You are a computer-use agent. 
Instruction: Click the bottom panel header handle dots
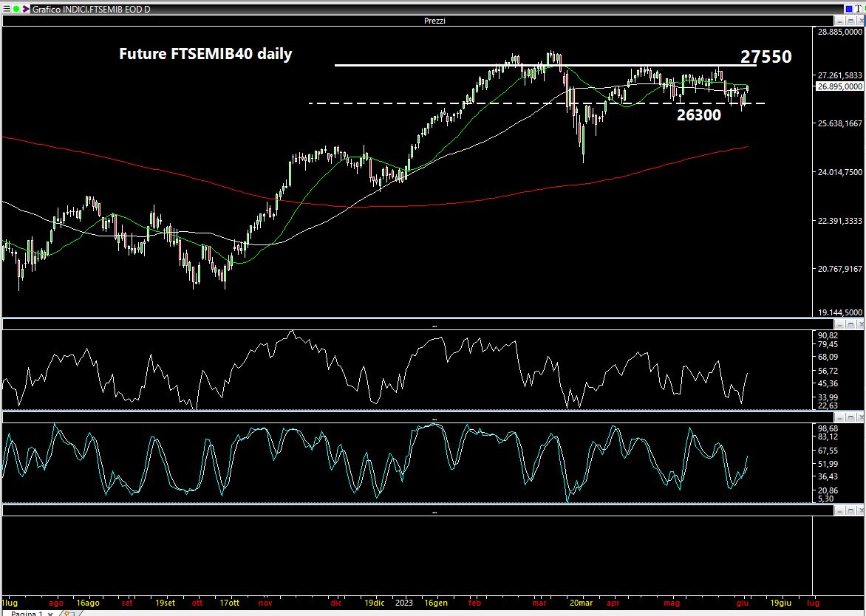[434, 513]
